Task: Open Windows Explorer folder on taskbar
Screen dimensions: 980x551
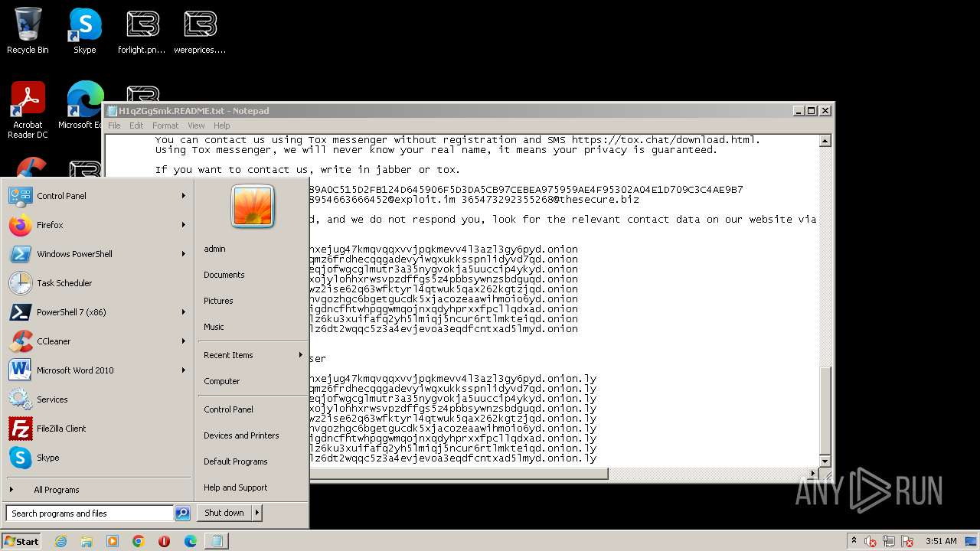Action: 87,541
